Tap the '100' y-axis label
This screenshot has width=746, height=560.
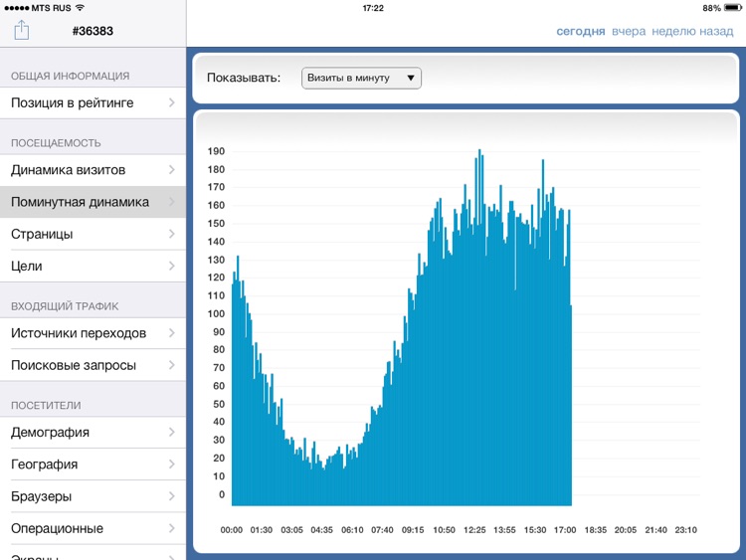(216, 313)
